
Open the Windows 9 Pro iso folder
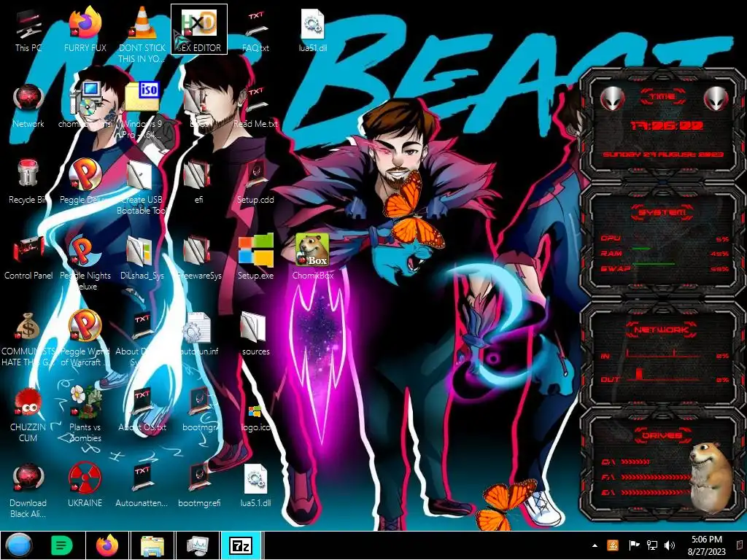[x=142, y=109]
